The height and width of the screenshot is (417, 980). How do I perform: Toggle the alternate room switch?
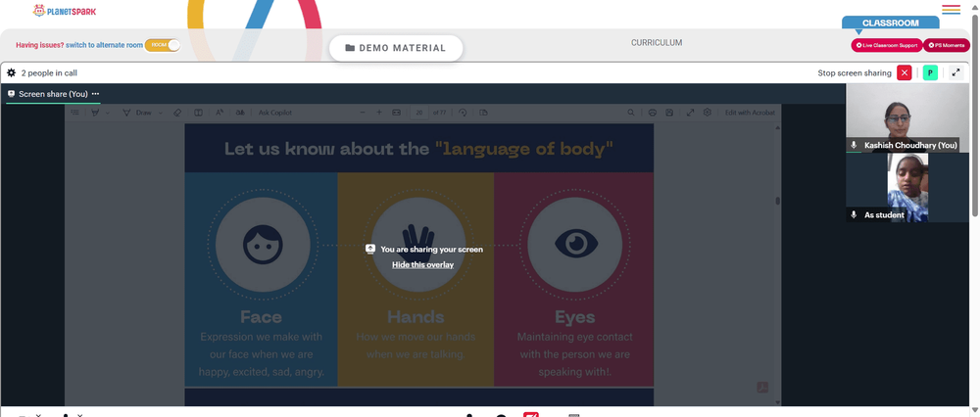[x=163, y=45]
